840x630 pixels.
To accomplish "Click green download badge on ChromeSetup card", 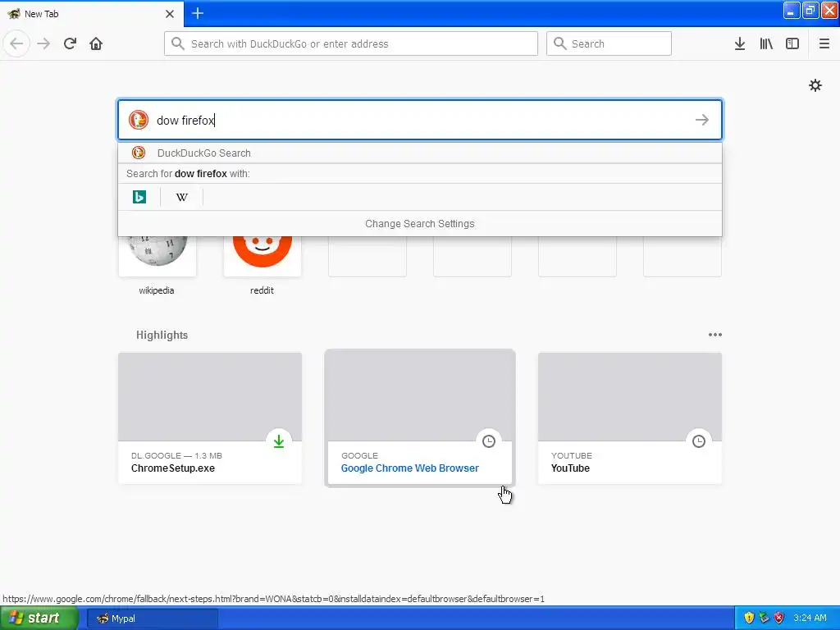I will (x=279, y=441).
